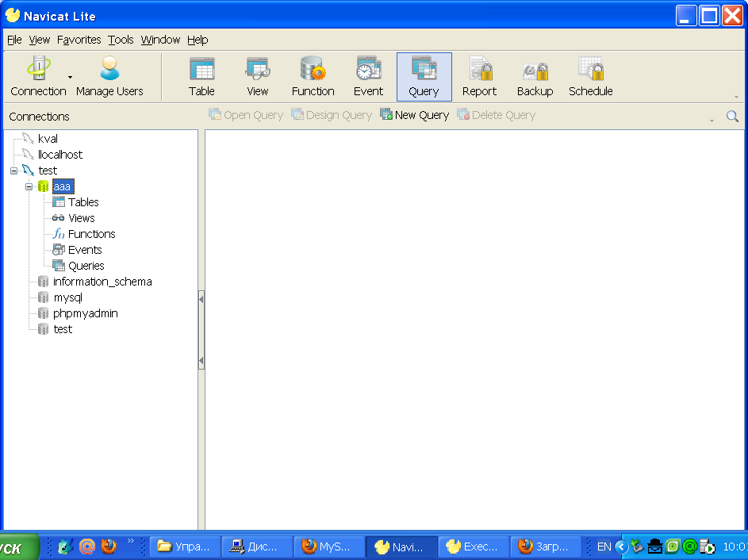The width and height of the screenshot is (748, 560).
Task: Click the splitter collapse handle
Action: tap(201, 330)
